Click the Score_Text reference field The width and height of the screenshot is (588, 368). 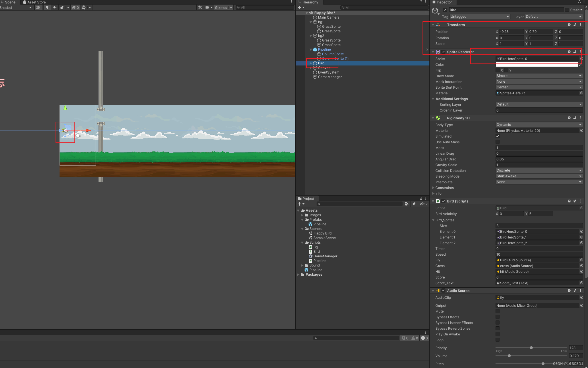538,283
